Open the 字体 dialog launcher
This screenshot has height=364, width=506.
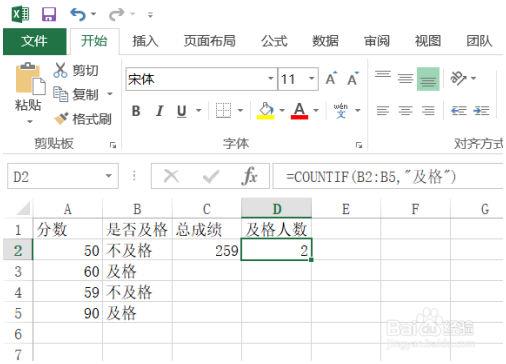[359, 145]
